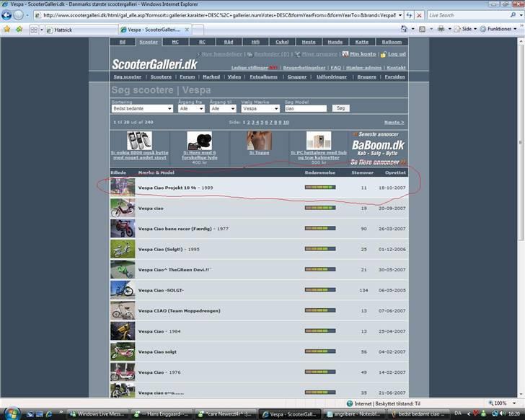Open Favorites Center star icon

coord(6,30)
